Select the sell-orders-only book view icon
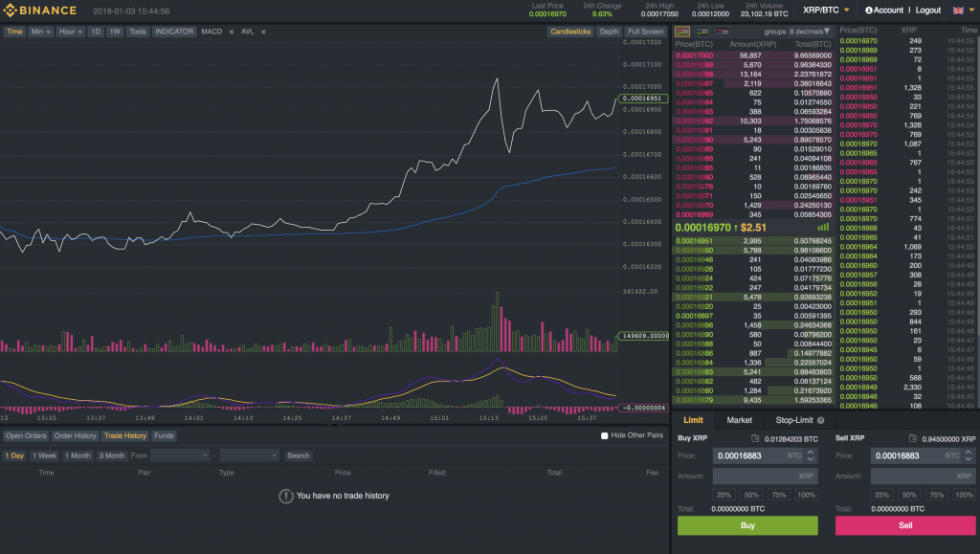Image resolution: width=980 pixels, height=554 pixels. (724, 32)
